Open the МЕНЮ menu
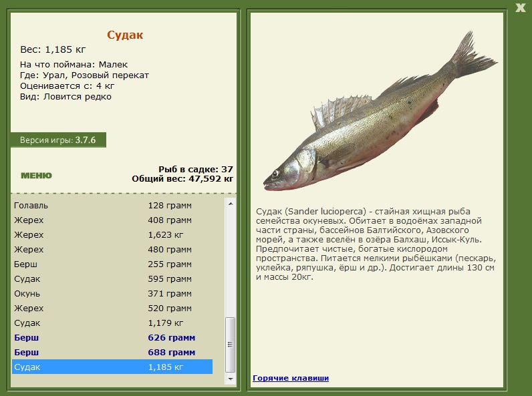 36,175
